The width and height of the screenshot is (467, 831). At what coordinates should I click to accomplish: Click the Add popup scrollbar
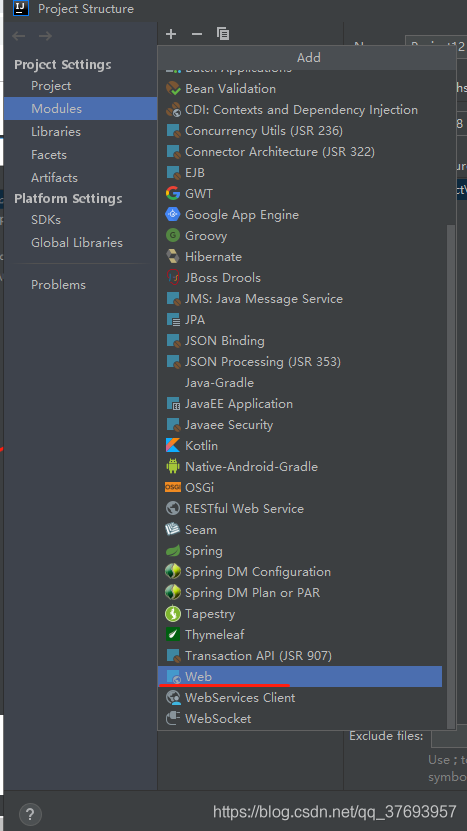[451, 476]
